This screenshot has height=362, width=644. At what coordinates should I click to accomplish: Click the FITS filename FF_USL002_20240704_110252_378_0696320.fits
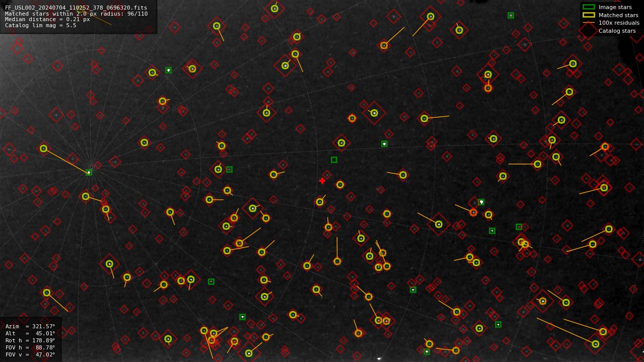point(76,8)
